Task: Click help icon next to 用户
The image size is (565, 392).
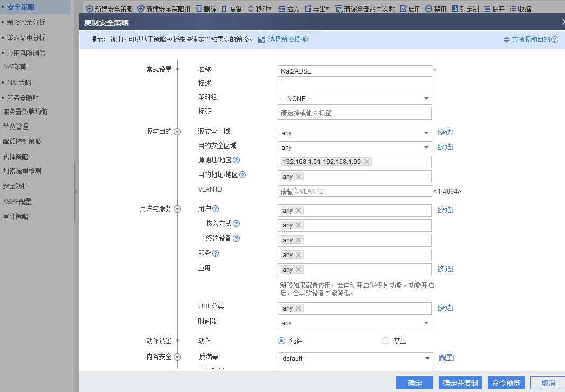Action: click(x=215, y=208)
